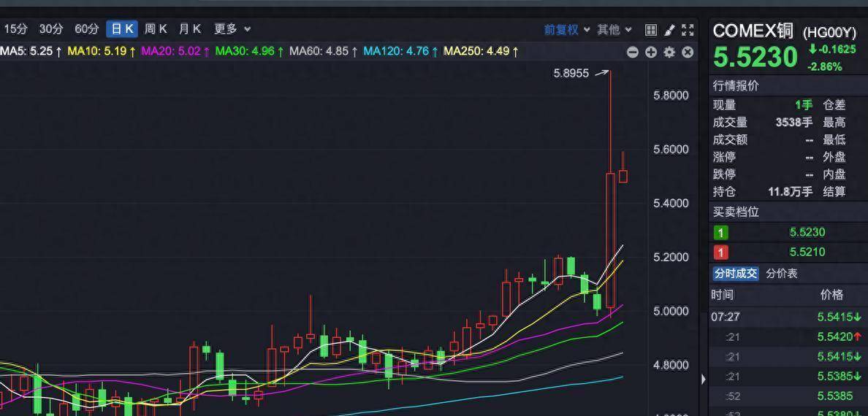Click the high price label 5.8955
This screenshot has width=868, height=416.
571,73
